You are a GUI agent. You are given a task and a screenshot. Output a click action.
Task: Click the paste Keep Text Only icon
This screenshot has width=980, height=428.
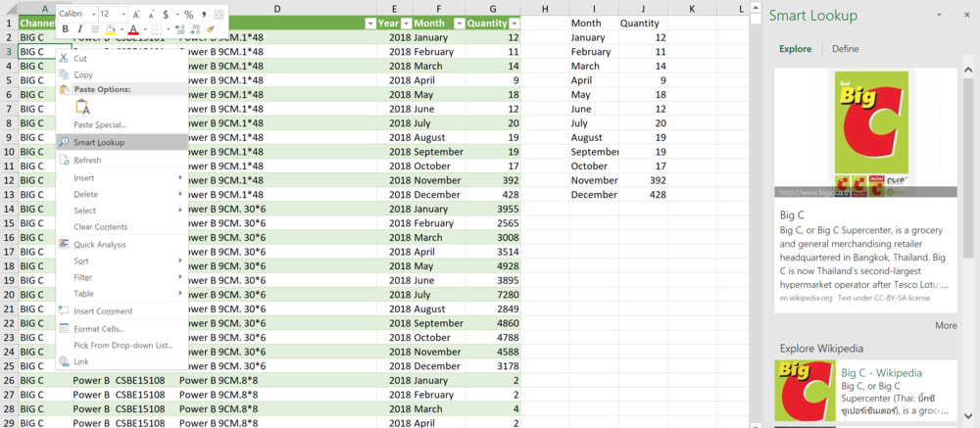click(82, 107)
